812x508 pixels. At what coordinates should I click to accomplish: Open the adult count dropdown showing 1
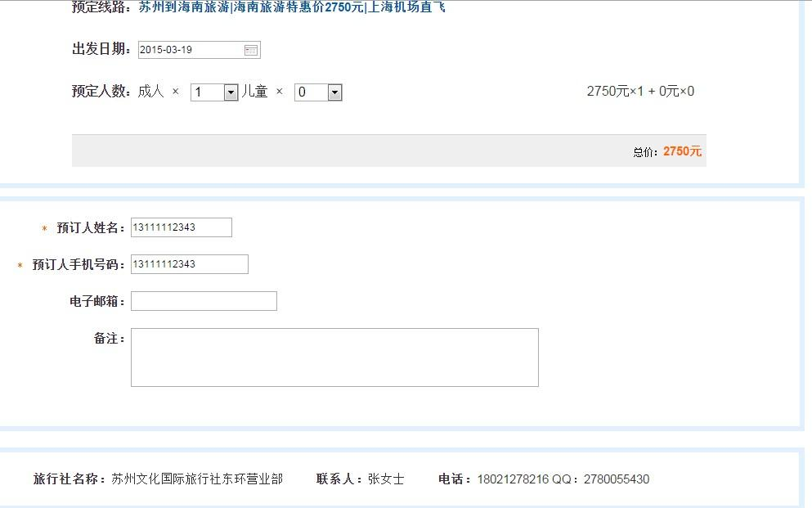pyautogui.click(x=214, y=92)
